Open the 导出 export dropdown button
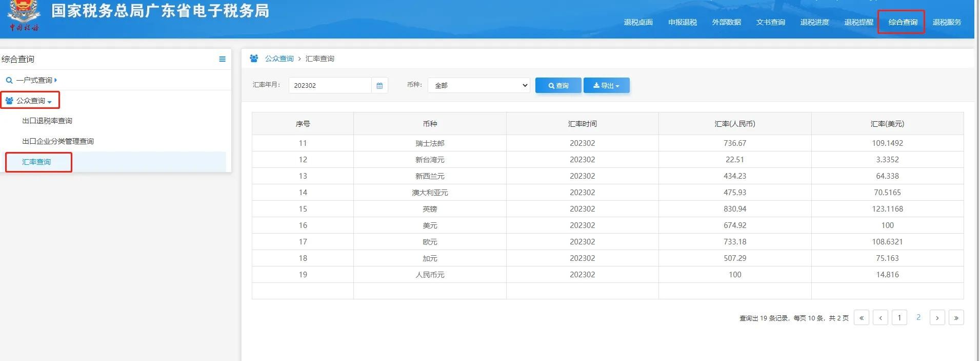 tap(606, 86)
